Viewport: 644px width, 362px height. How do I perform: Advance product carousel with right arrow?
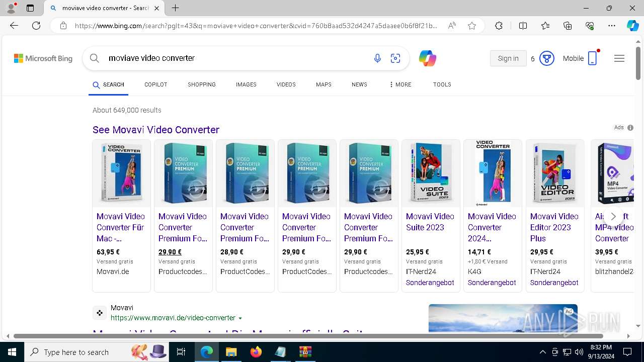[613, 216]
